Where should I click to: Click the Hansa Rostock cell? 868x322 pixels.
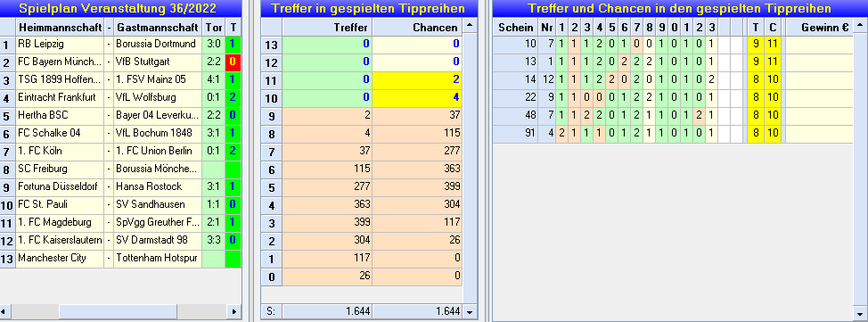[158, 186]
